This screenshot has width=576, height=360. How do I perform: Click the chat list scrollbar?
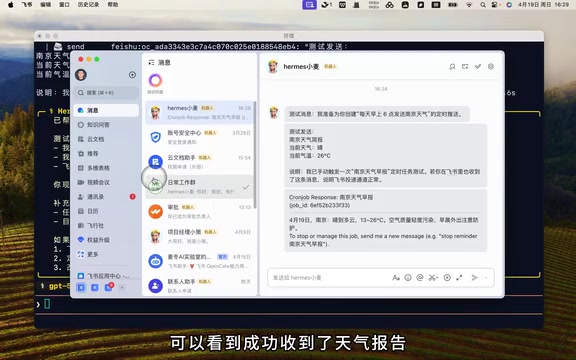click(x=255, y=154)
